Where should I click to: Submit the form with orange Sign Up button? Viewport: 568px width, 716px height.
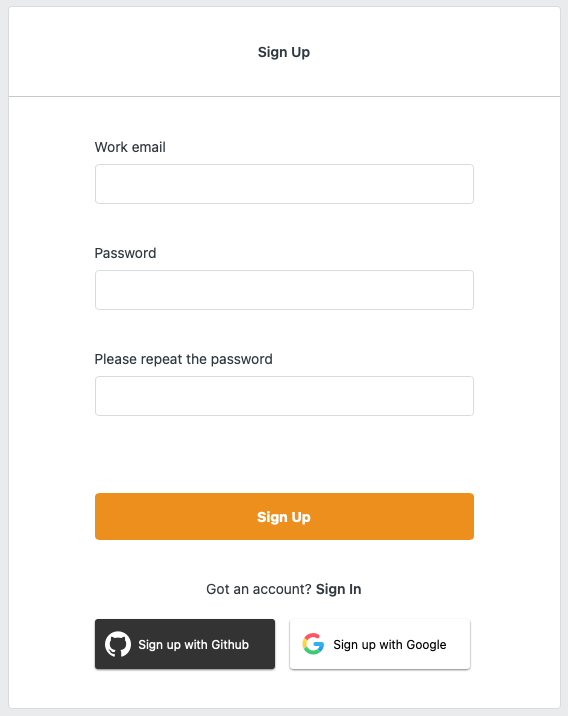tap(284, 516)
